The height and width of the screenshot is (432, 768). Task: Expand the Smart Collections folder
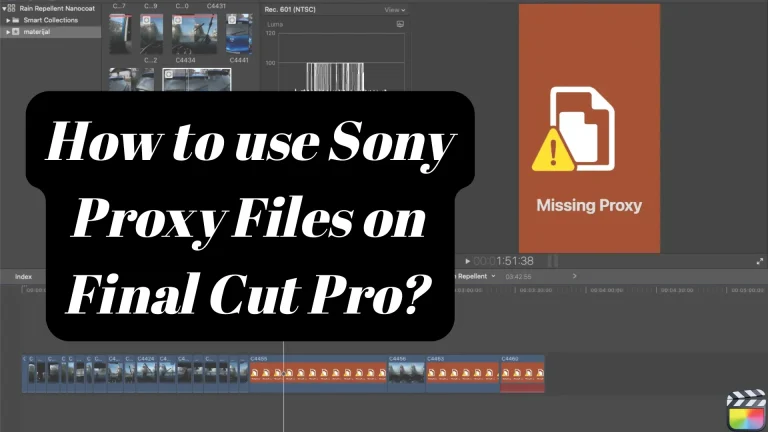pos(8,20)
